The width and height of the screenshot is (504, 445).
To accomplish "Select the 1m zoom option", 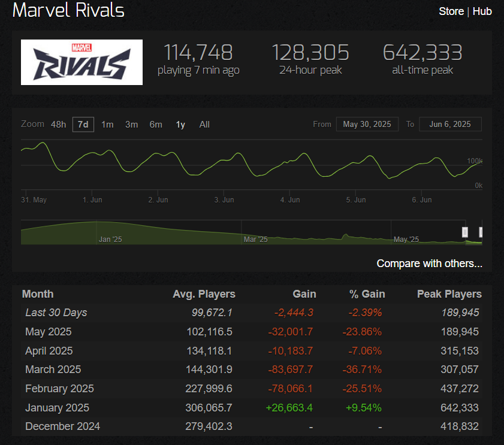I will pyautogui.click(x=107, y=125).
